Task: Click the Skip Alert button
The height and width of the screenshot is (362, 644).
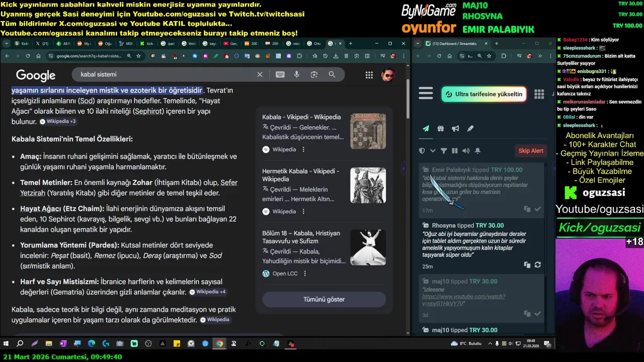Action: tap(531, 151)
